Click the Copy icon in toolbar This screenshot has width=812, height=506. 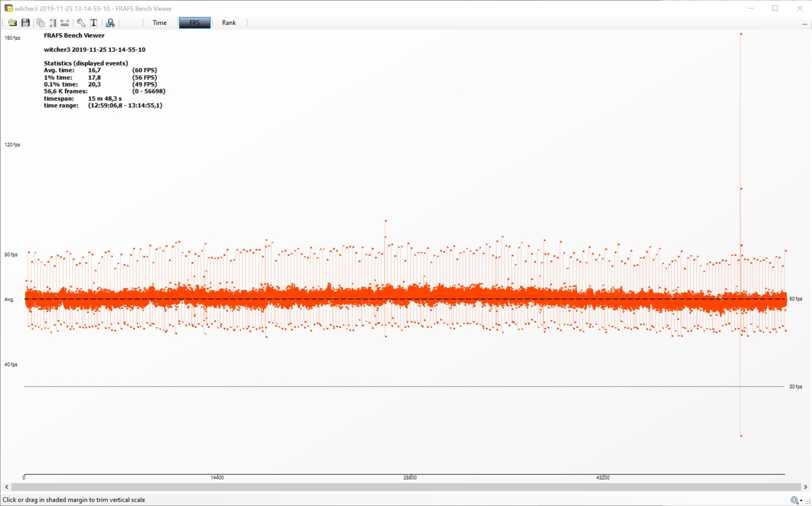pos(41,23)
